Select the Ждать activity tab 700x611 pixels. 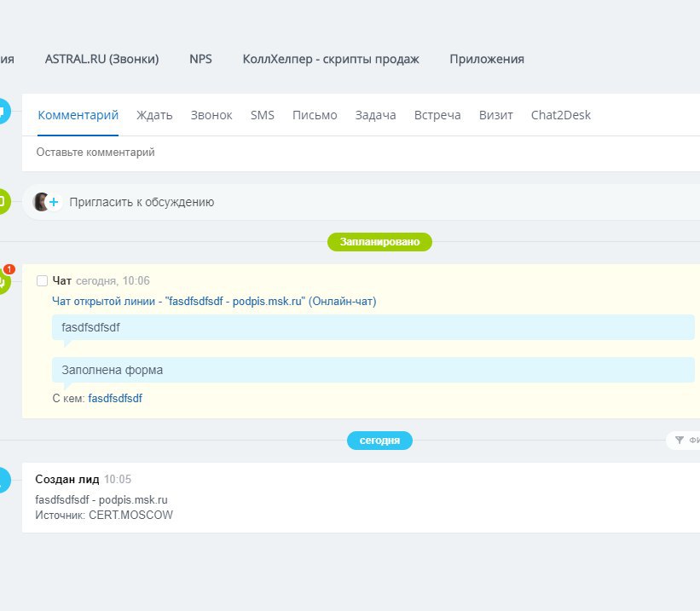coord(154,115)
